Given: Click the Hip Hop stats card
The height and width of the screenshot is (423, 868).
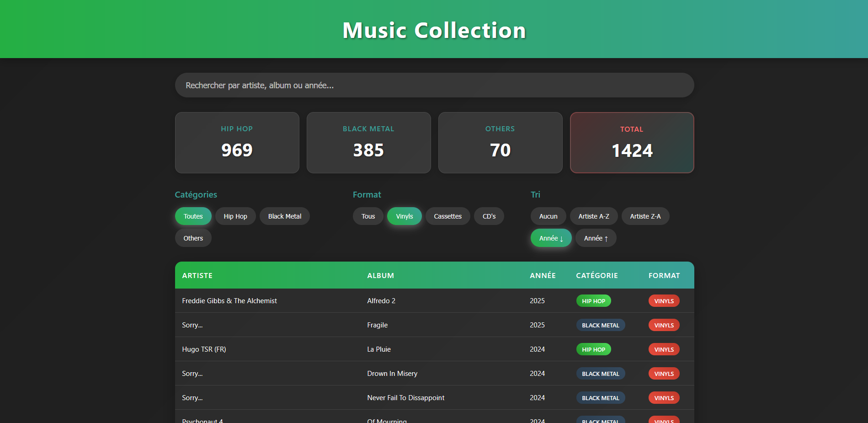Looking at the screenshot, I should point(237,142).
